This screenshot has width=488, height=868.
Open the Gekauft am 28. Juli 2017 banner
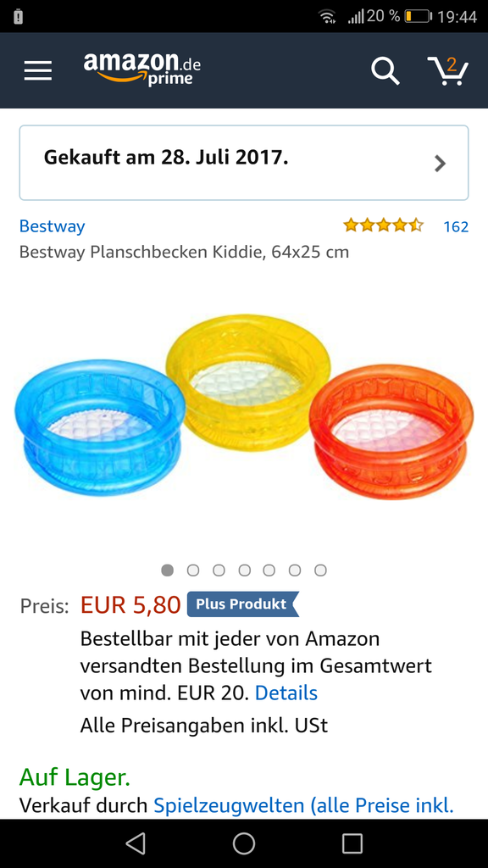(244, 163)
